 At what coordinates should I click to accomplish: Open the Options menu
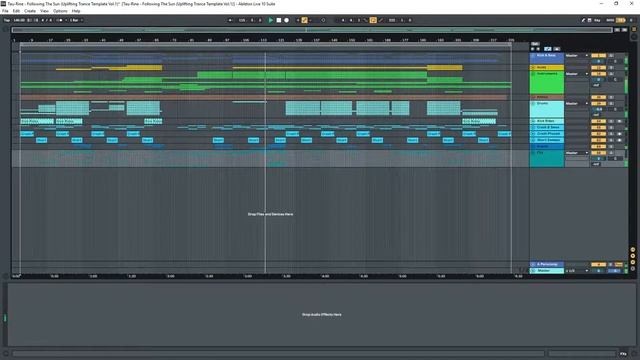60,11
